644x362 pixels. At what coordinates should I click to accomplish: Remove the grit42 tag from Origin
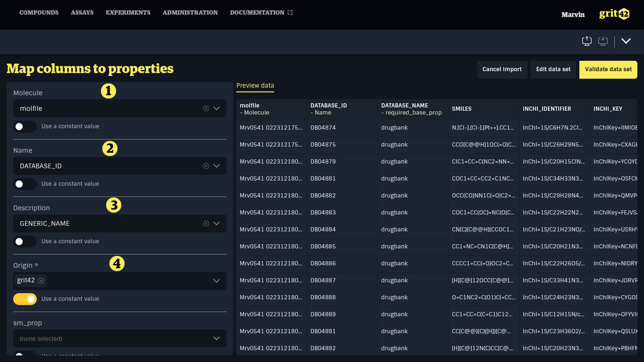(41, 280)
